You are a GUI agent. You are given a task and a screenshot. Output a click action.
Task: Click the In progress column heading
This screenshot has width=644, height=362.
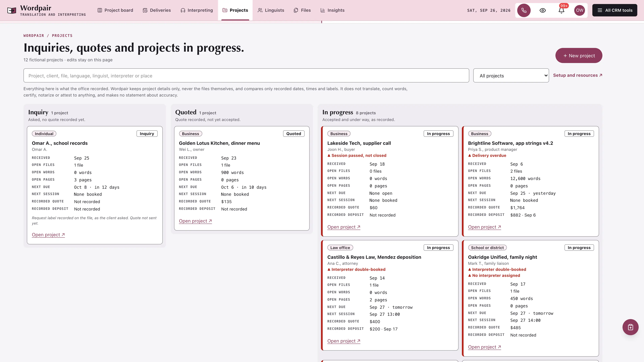[x=337, y=112]
